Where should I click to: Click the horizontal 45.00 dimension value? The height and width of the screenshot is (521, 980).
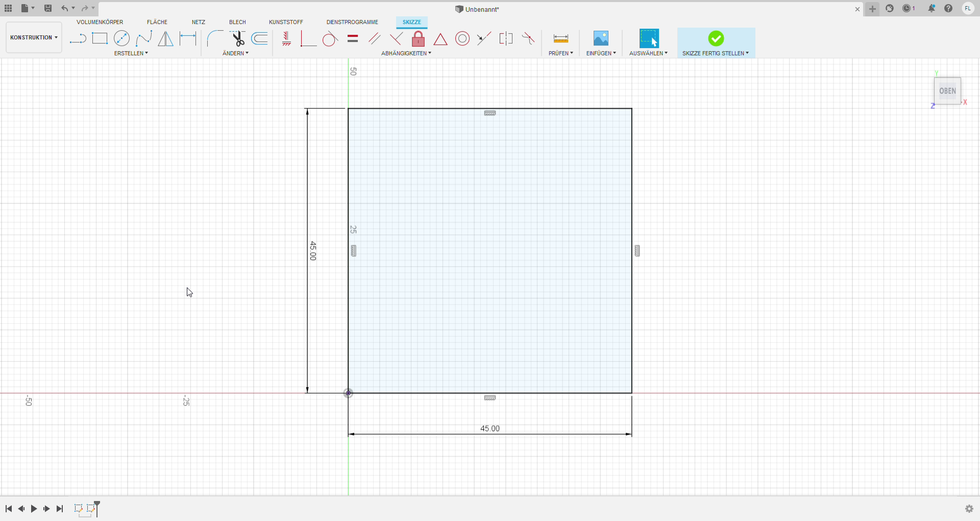click(489, 429)
